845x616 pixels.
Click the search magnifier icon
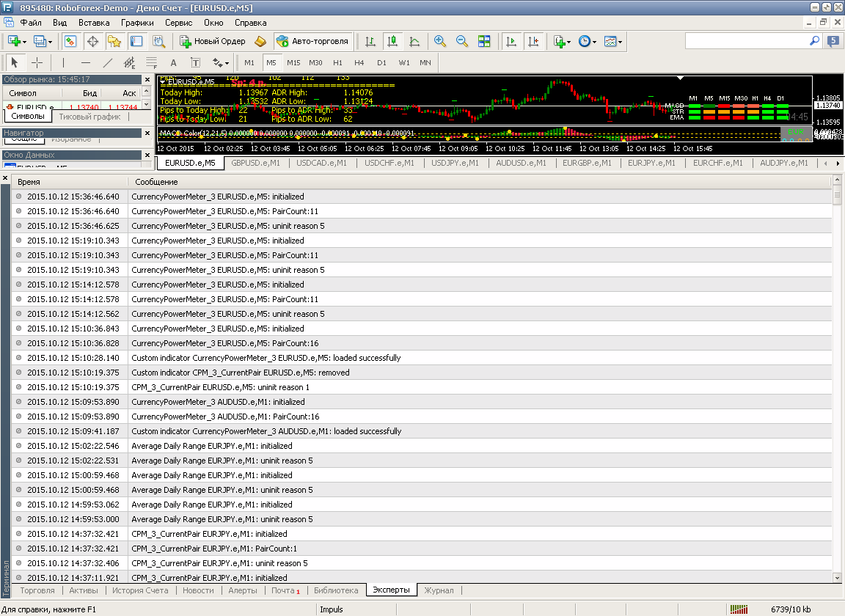[x=814, y=41]
